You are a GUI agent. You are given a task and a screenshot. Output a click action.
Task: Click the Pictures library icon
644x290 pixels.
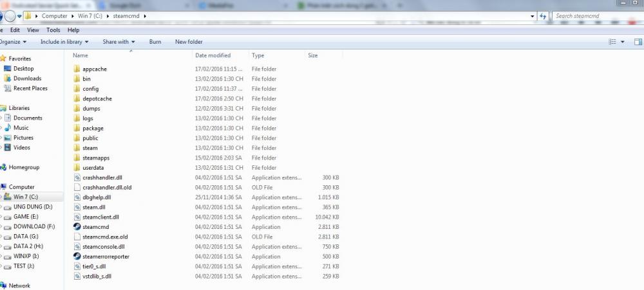[x=7, y=138]
